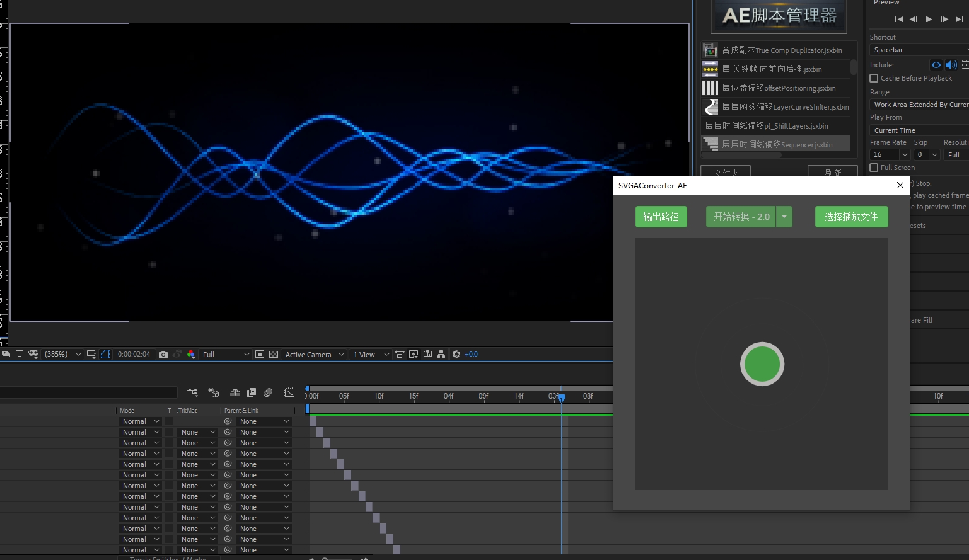Viewport: 969px width, 560px height.
Task: Open the Graph Editor in the timeline
Action: tap(289, 392)
